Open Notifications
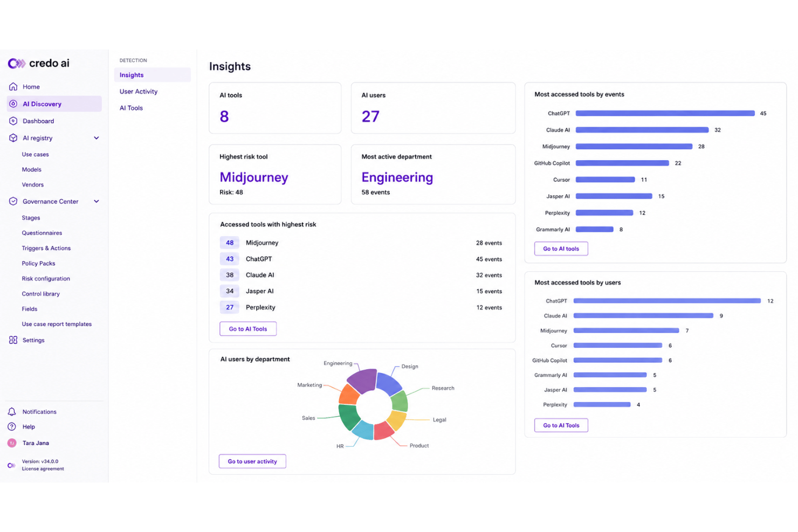 pos(39,412)
